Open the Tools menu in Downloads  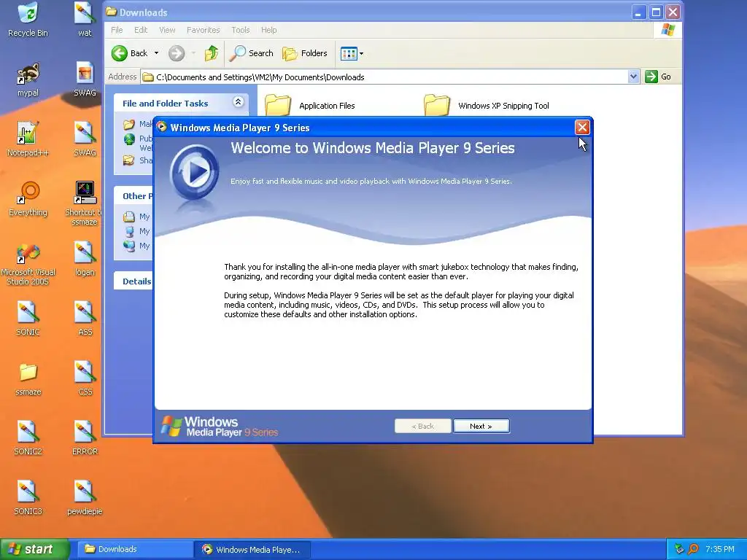click(241, 30)
